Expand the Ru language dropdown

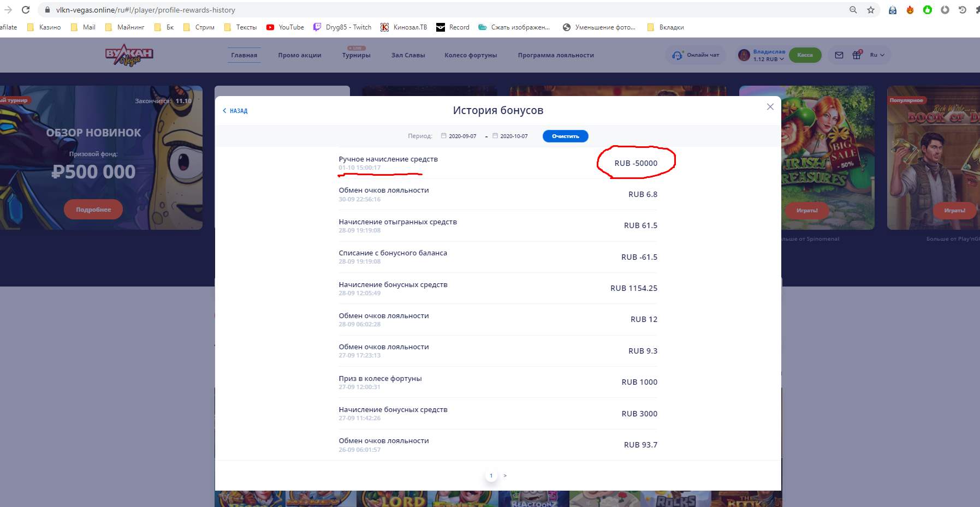(x=877, y=55)
